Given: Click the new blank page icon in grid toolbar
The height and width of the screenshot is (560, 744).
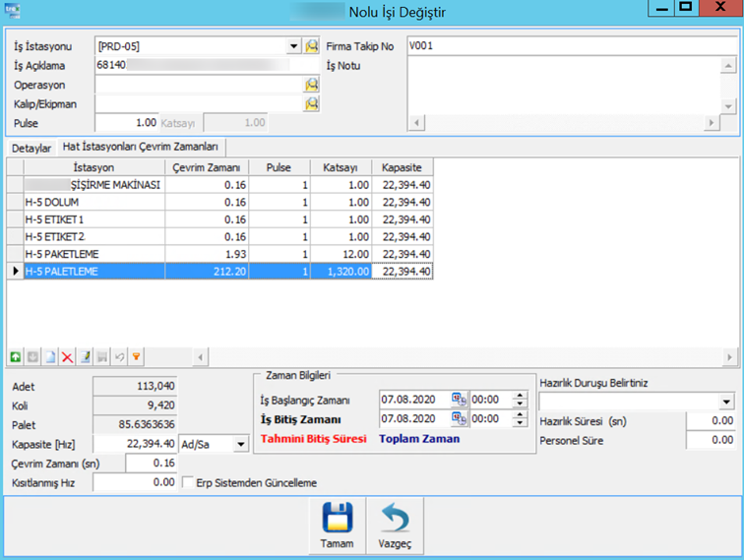Looking at the screenshot, I should (49, 356).
